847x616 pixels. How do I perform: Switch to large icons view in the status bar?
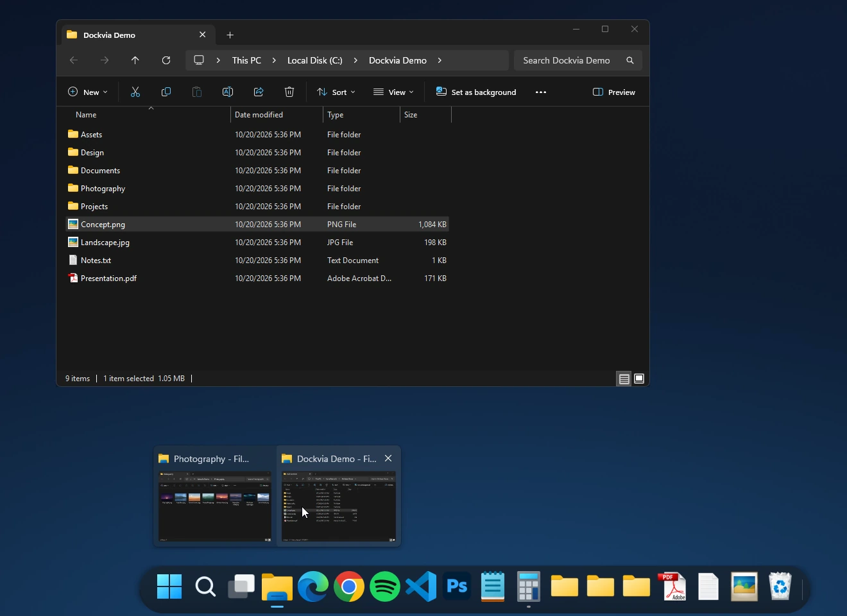[x=639, y=379]
